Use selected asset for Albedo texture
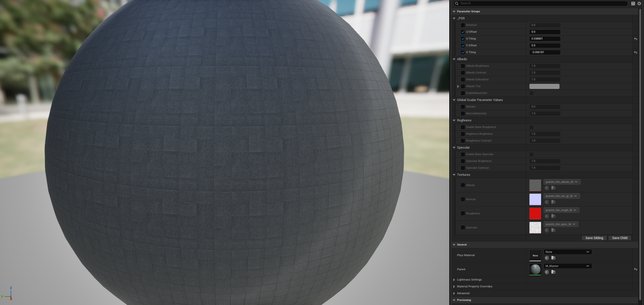This screenshot has height=305, width=644. [x=547, y=188]
